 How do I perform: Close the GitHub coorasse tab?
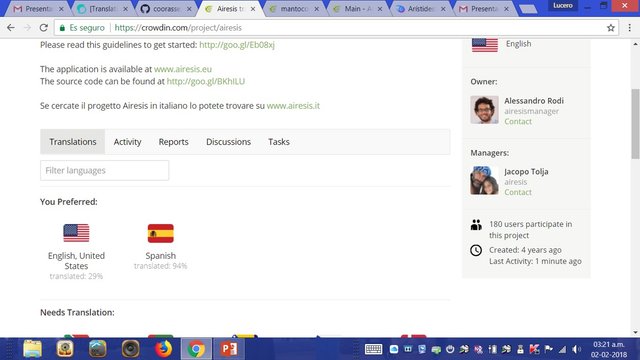point(189,9)
